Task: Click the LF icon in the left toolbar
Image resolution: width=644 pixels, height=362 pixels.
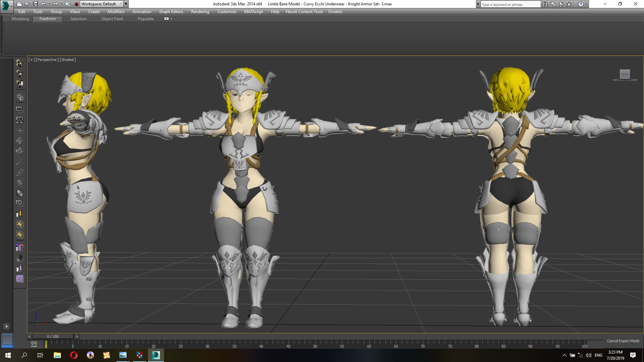Action: [19, 203]
